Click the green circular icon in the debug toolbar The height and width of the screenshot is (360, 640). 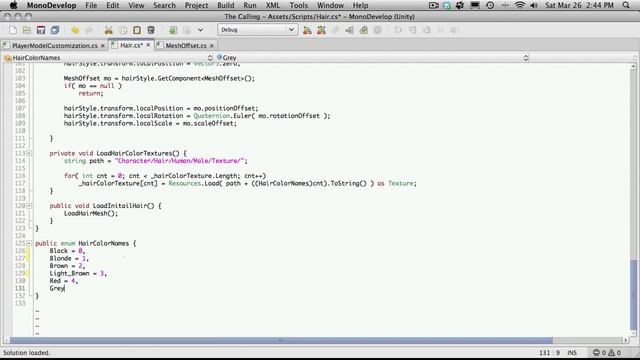pos(364,30)
